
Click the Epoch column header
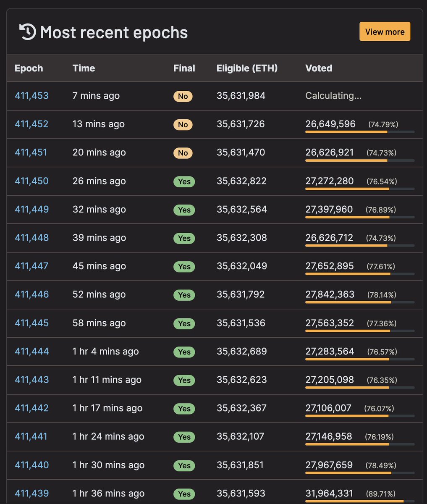coord(29,68)
